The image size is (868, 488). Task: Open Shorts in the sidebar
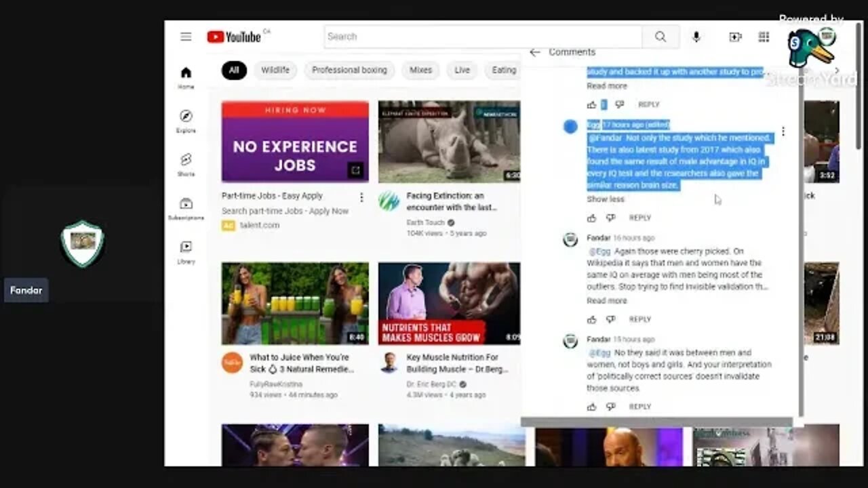point(186,165)
